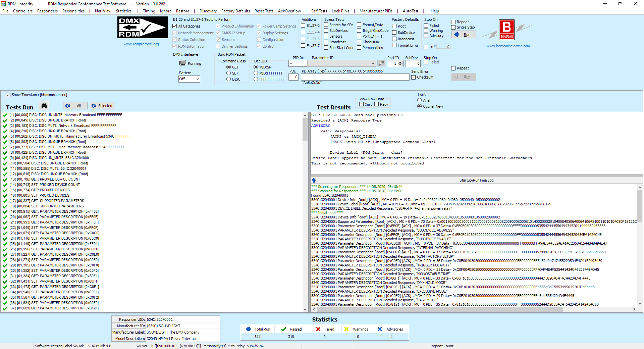Select the SET command class

click(229, 73)
